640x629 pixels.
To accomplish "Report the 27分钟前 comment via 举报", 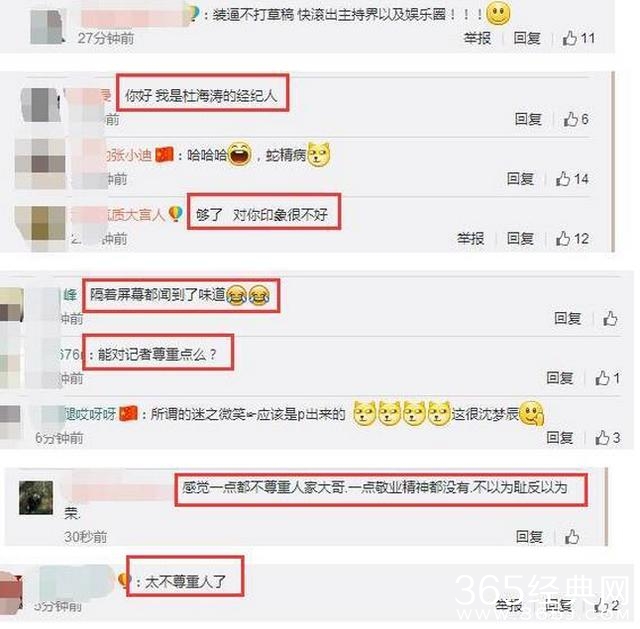I will (477, 38).
